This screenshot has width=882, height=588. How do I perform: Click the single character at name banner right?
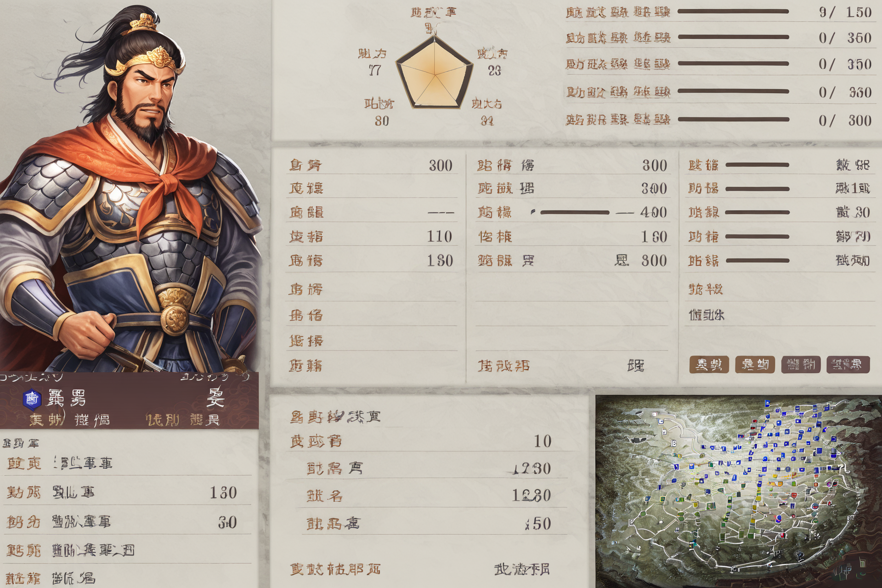pos(215,397)
